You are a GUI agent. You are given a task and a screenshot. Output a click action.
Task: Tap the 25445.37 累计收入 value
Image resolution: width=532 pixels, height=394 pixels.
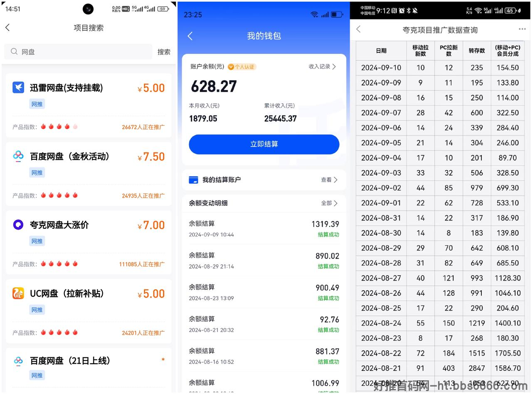coord(281,119)
